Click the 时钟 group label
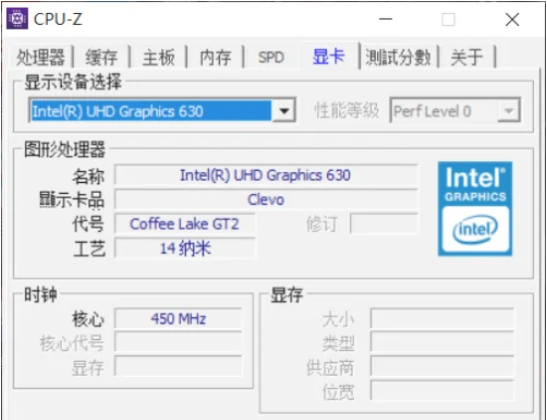Screen dimensions: 547x420 click(x=40, y=295)
